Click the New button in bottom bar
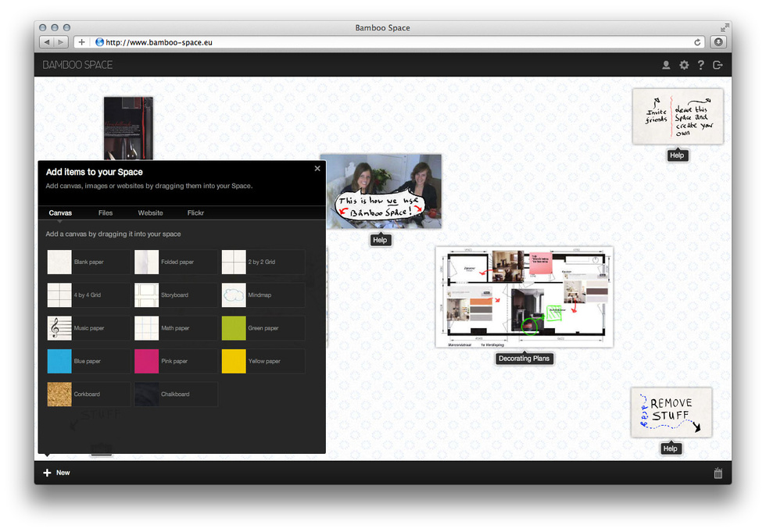The width and height of the screenshot is (766, 532). click(56, 473)
